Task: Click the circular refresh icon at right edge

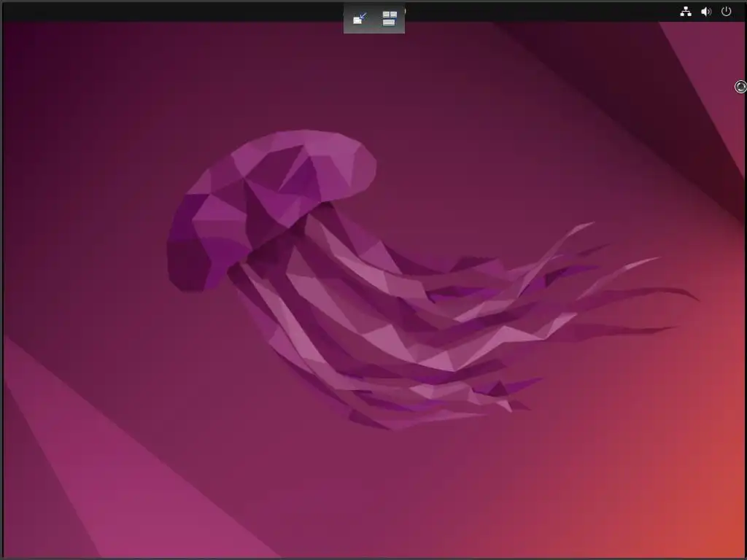Action: point(741,87)
